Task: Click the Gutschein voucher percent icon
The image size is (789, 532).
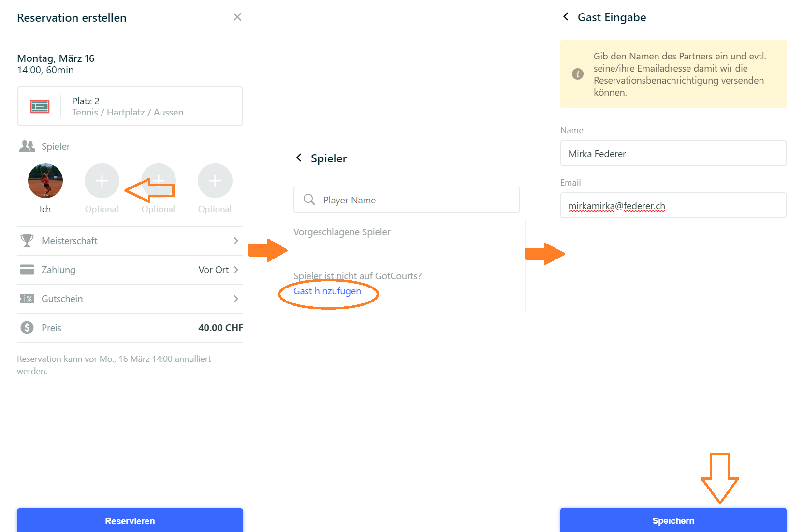Action: click(x=27, y=299)
